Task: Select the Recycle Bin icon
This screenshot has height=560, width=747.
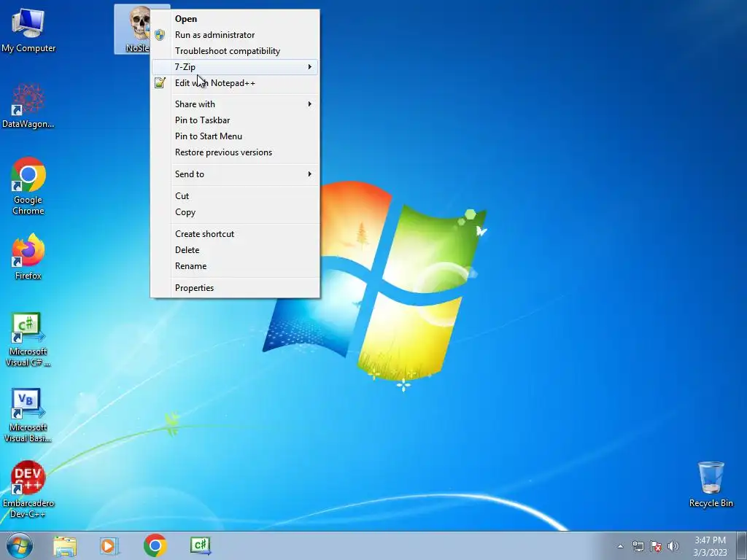Action: pyautogui.click(x=711, y=484)
